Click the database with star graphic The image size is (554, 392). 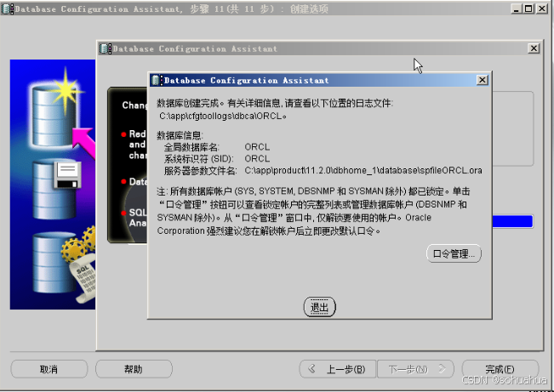click(56, 111)
